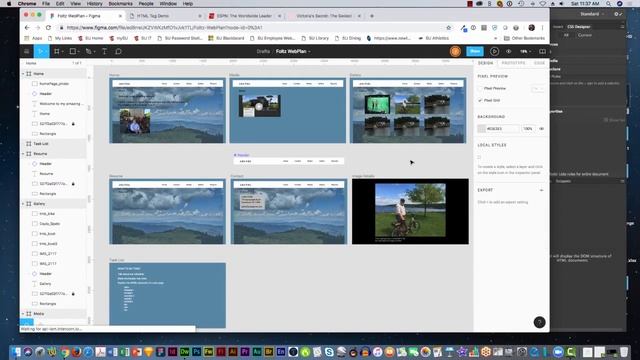Select the Move tool in Figma toolbar
640x360 pixels.
[41, 51]
